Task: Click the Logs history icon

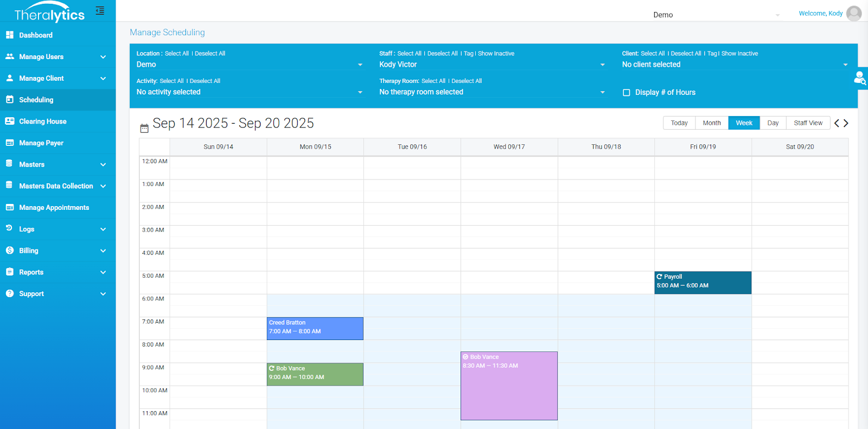Action: 9,228
